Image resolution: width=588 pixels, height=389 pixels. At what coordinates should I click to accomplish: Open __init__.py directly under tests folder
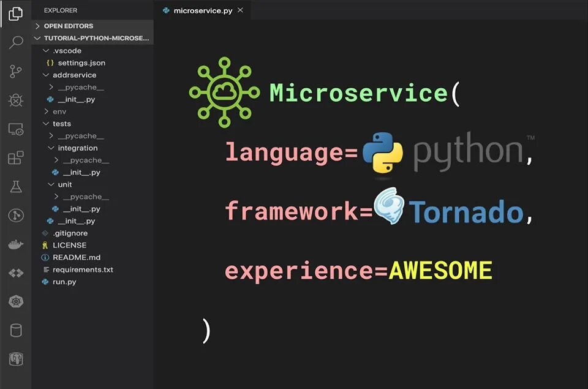[x=92, y=221]
